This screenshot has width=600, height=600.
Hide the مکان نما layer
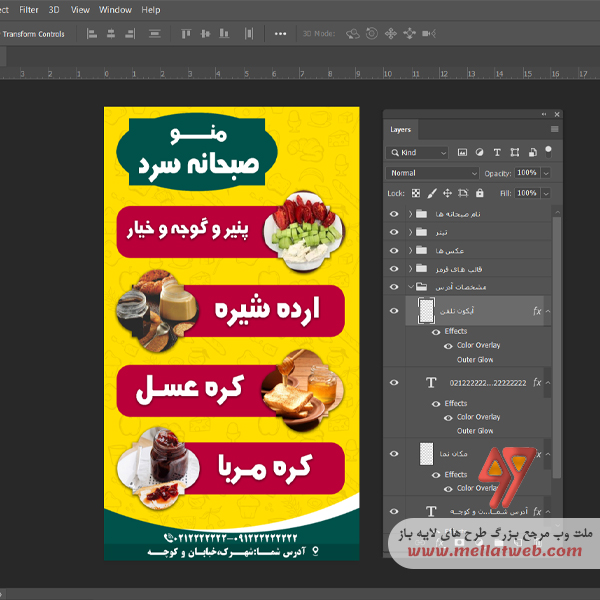(x=394, y=454)
